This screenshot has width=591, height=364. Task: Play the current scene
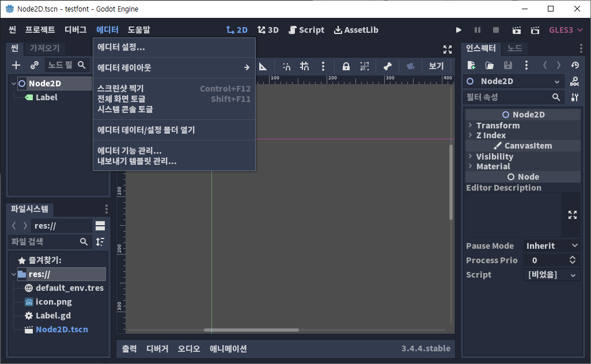[x=516, y=30]
